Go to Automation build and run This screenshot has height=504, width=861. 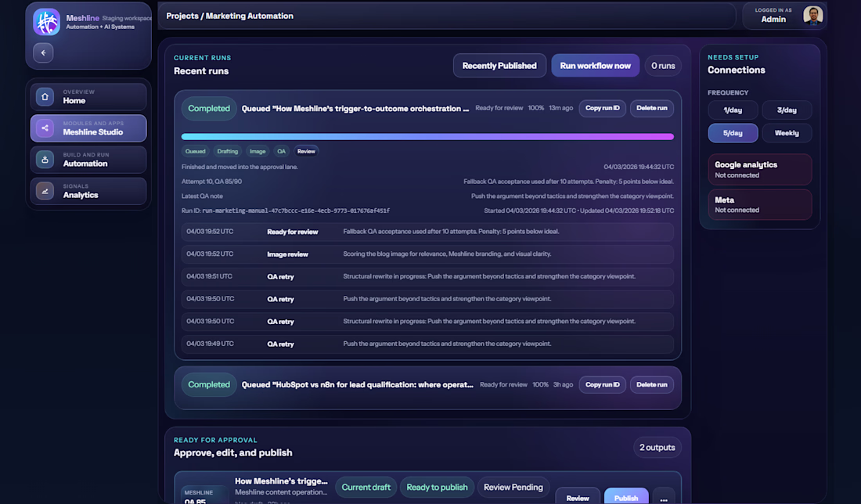coord(88,159)
